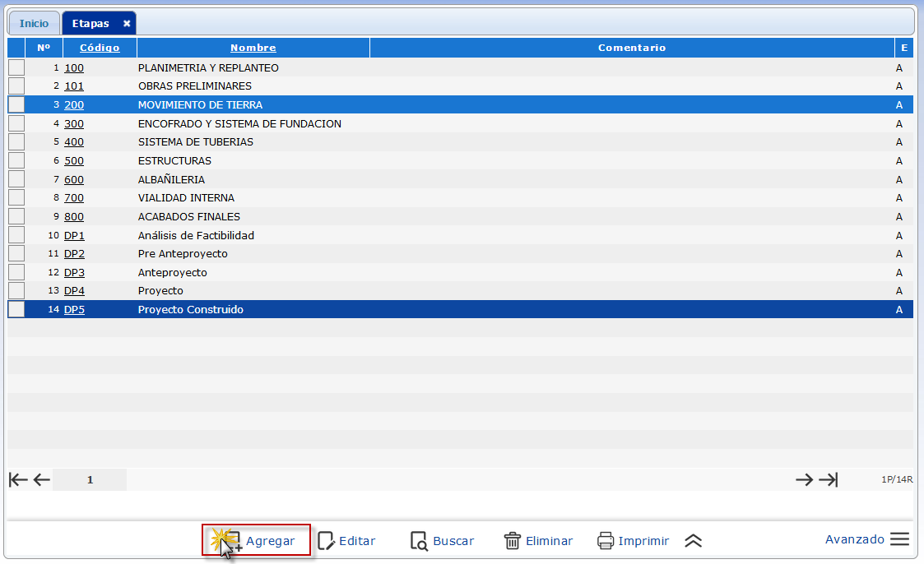This screenshot has height=564, width=924.
Task: Tick the VIALIDAD INTERNA checkbox
Action: pos(16,198)
